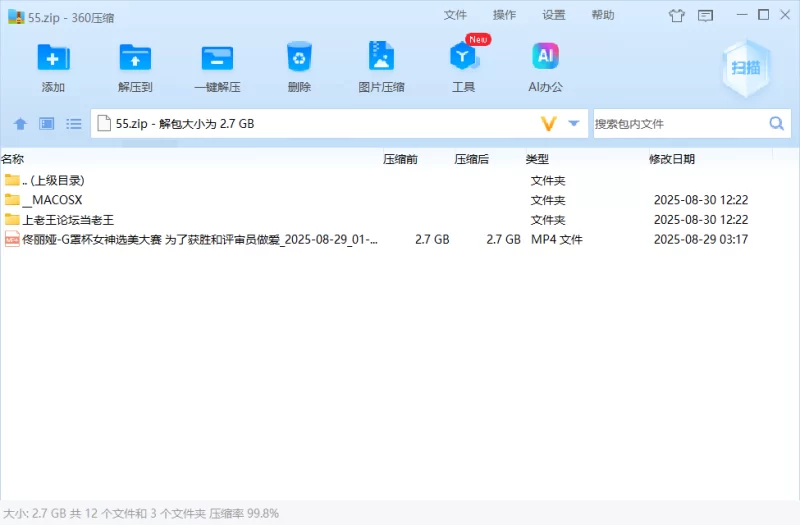The width and height of the screenshot is (800, 525).
Task: Open the 图片压缩 image compression tool
Action: point(381,58)
